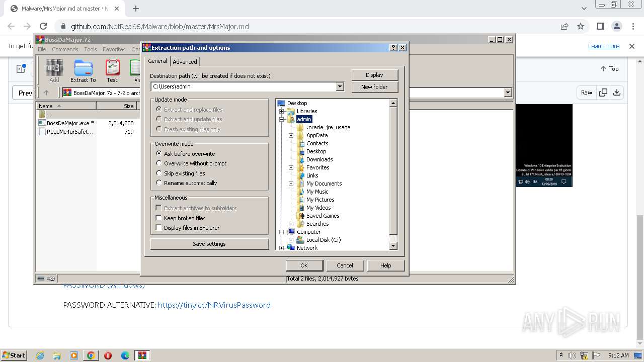Open the Chrome profile avatar
The height and width of the screenshot is (362, 644).
coord(616,26)
